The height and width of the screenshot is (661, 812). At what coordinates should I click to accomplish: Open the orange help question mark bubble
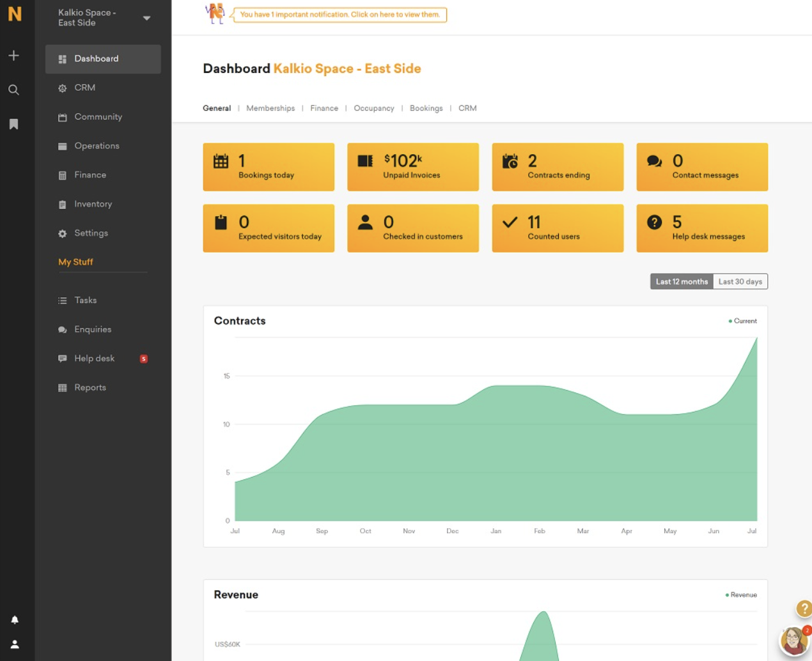point(803,609)
